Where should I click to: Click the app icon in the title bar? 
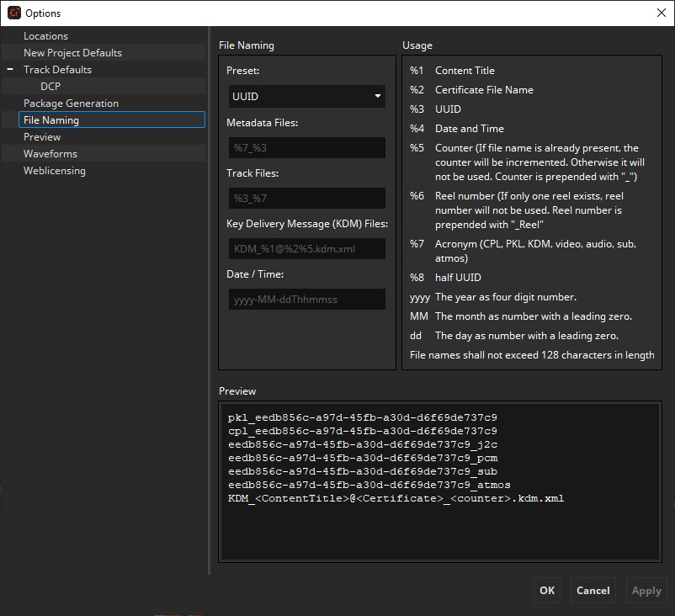13,13
